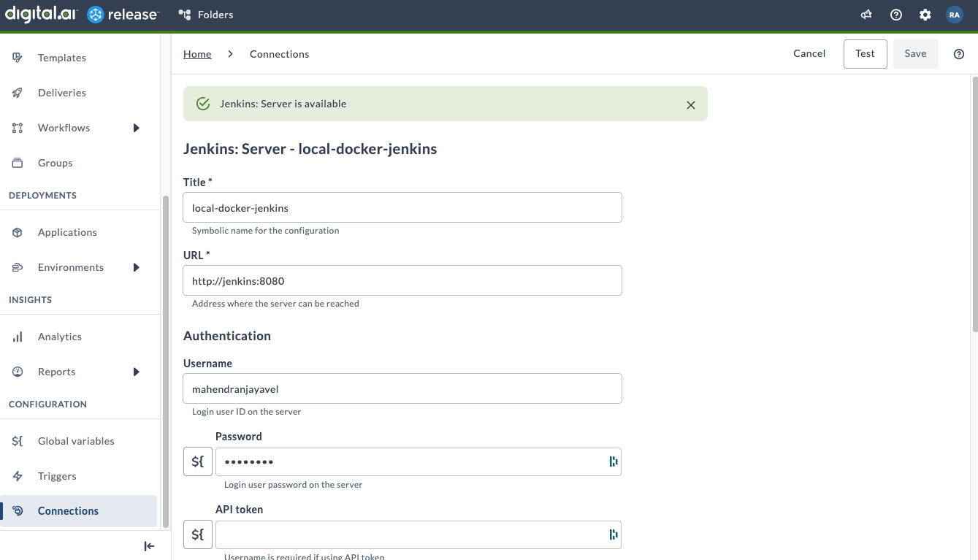Click the Folders tree icon
Screen dimensions: 978x560
coord(185,15)
